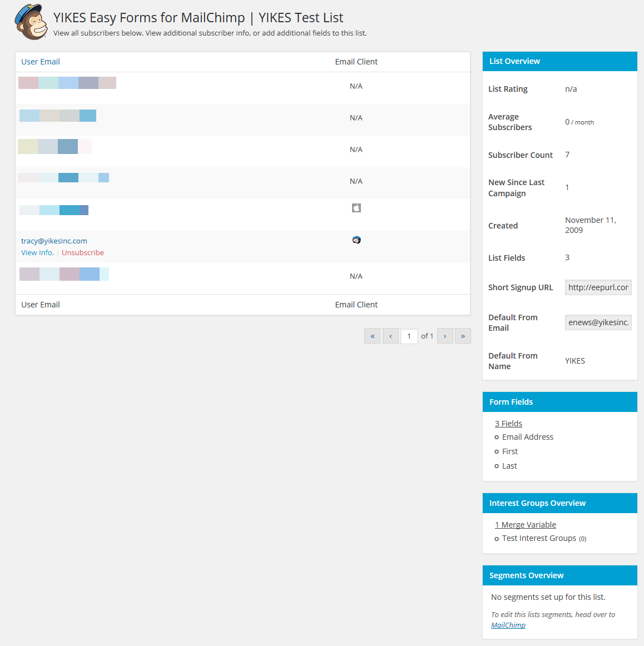
Task: Click the Email Address form field item
Action: click(x=527, y=437)
